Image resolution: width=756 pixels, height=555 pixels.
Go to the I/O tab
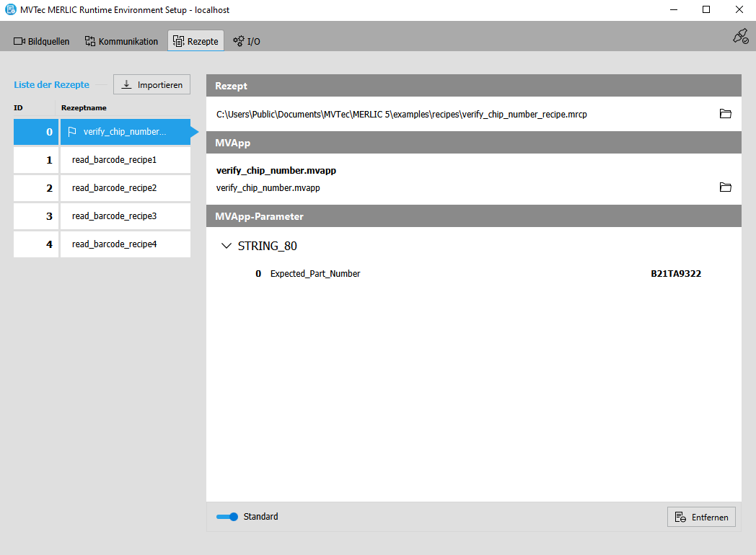[247, 41]
